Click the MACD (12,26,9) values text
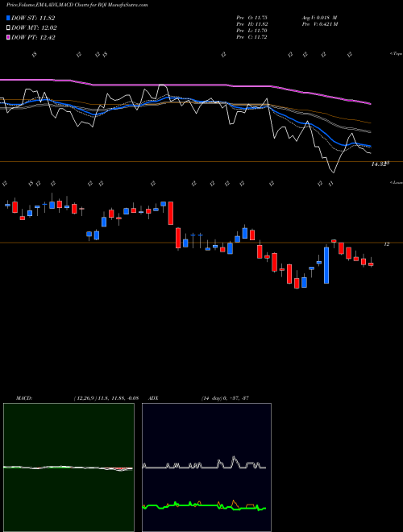 (x=106, y=398)
